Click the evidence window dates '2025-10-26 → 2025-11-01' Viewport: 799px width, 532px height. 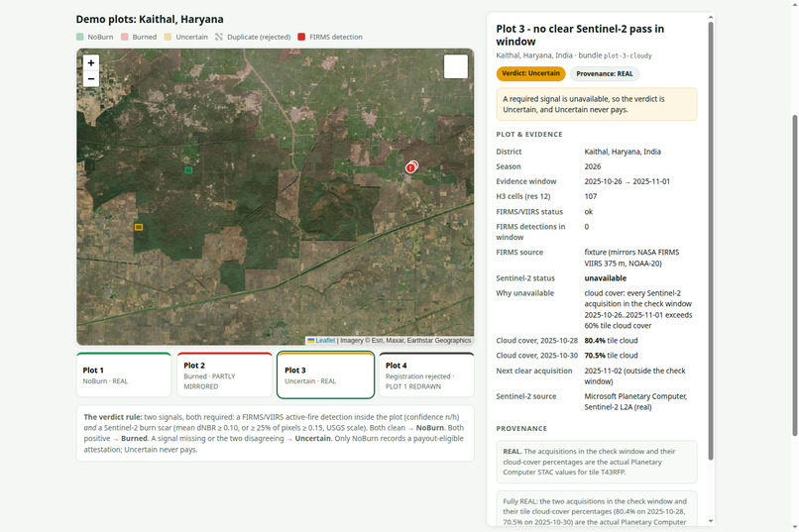tap(627, 181)
